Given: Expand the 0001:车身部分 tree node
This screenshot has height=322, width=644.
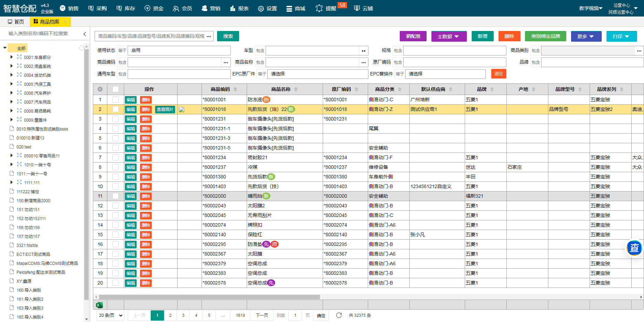Looking at the screenshot, I should 11,57.
